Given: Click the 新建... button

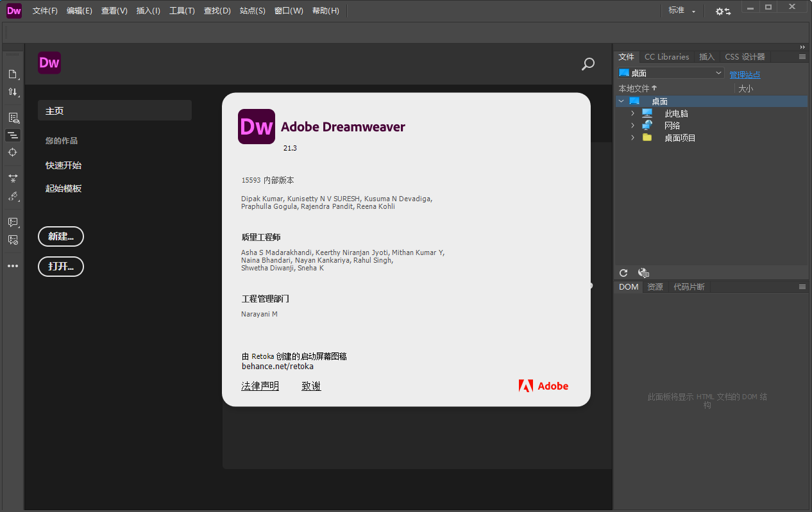Looking at the screenshot, I should (60, 236).
